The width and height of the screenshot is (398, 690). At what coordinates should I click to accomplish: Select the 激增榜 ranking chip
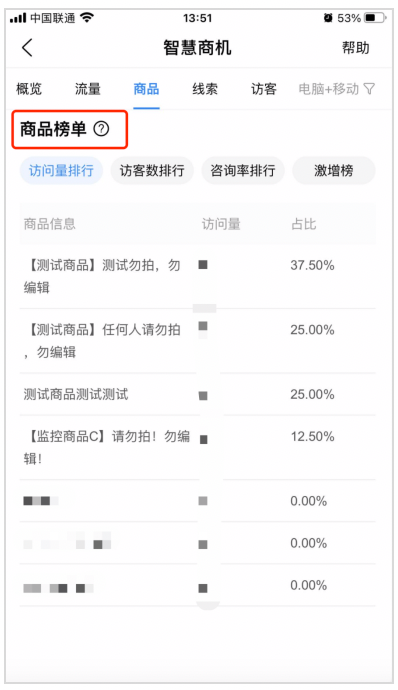pyautogui.click(x=334, y=170)
